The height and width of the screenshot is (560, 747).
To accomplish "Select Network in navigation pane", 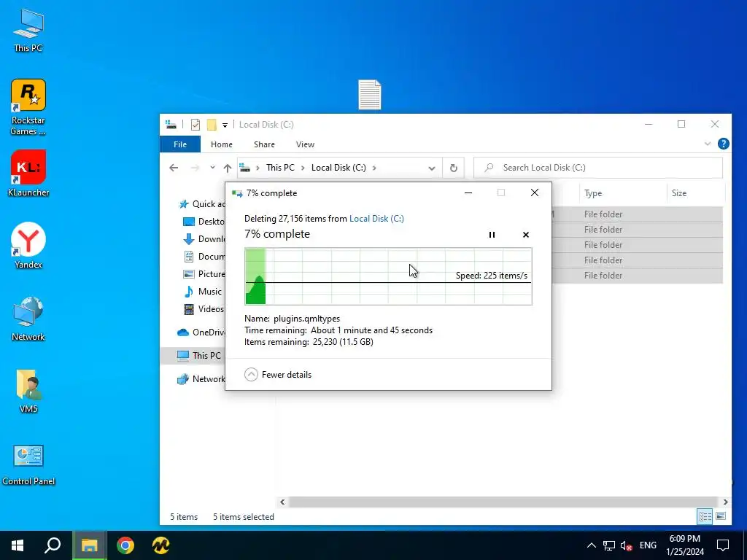I will tap(201, 379).
